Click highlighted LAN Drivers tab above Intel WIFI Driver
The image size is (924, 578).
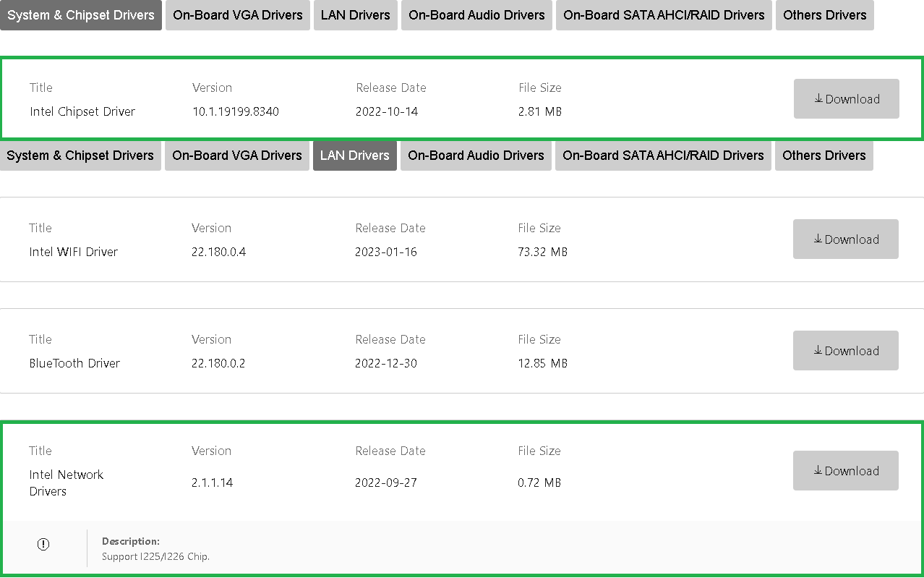pos(355,156)
